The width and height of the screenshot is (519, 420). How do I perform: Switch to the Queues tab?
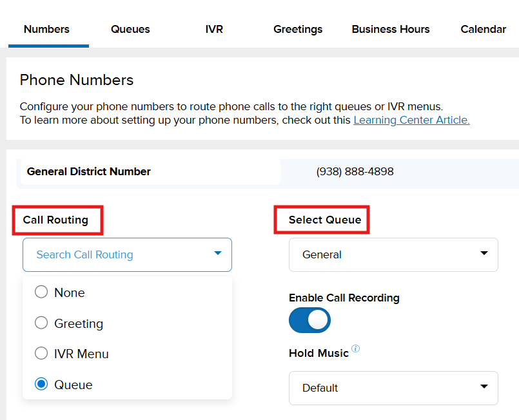click(x=130, y=29)
